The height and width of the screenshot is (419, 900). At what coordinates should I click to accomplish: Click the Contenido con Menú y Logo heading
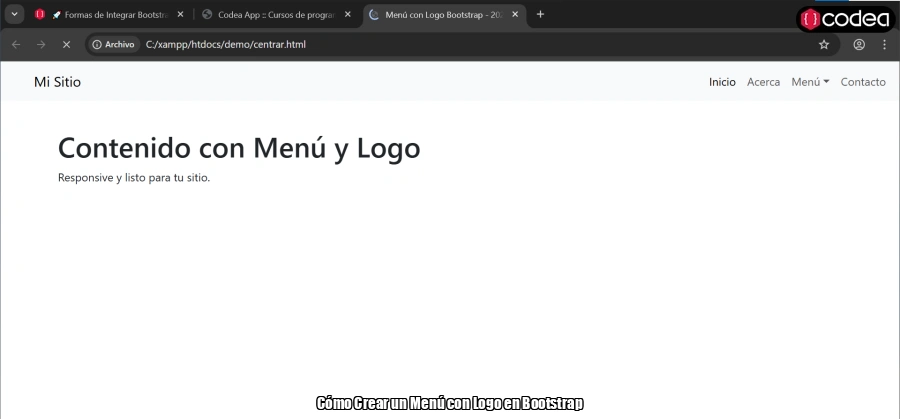[x=239, y=148]
